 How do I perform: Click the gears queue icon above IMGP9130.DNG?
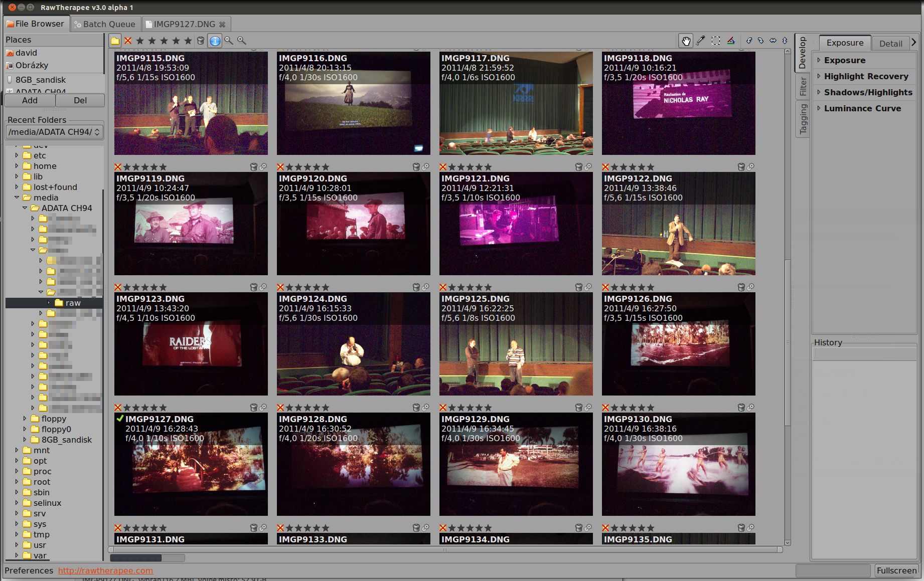coord(751,408)
